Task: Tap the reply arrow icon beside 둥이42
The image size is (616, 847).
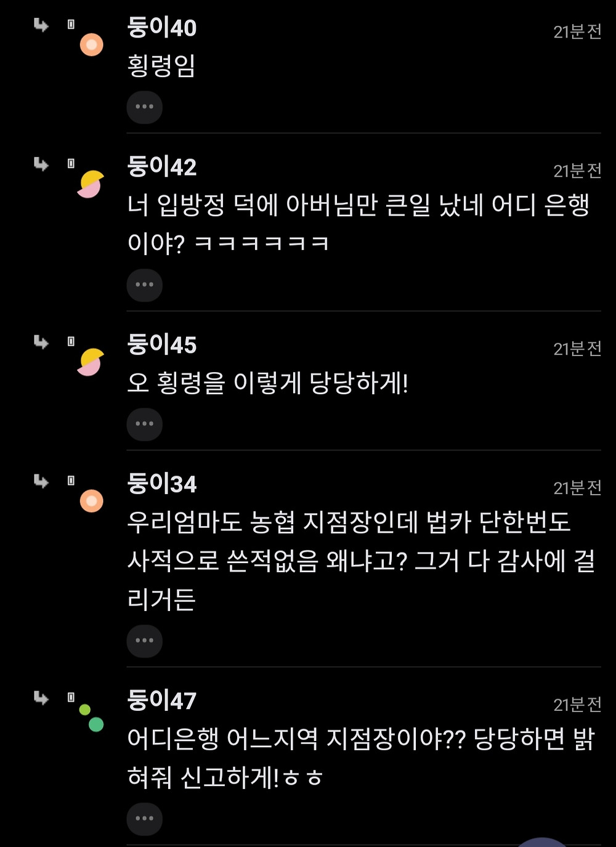Action: (x=41, y=164)
